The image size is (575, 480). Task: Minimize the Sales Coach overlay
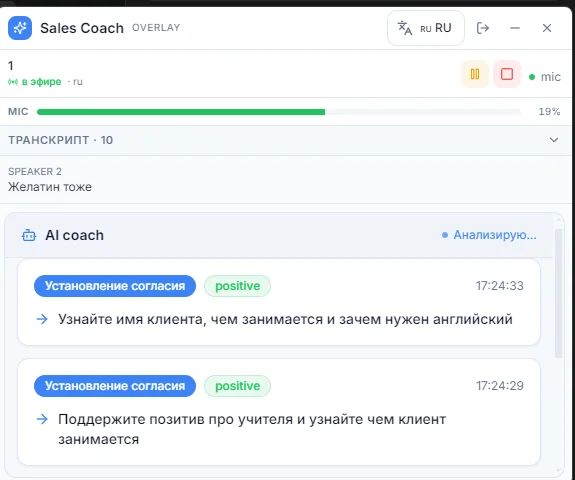coord(515,28)
